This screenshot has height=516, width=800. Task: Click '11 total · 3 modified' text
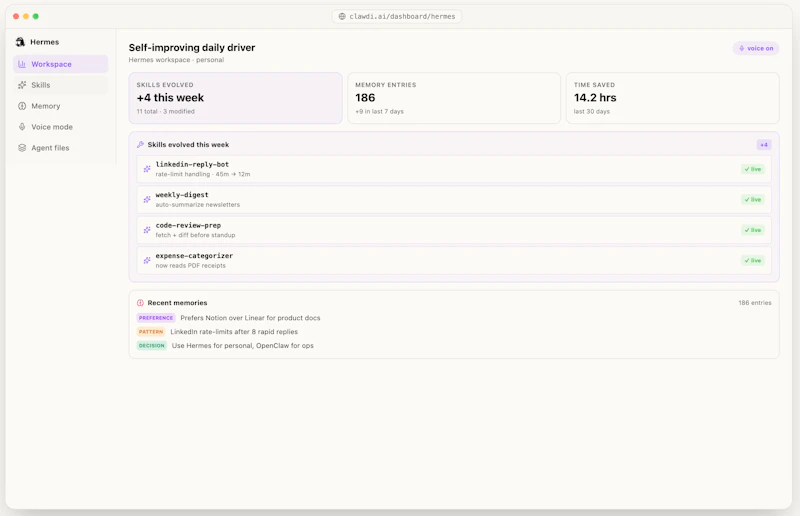pyautogui.click(x=165, y=111)
